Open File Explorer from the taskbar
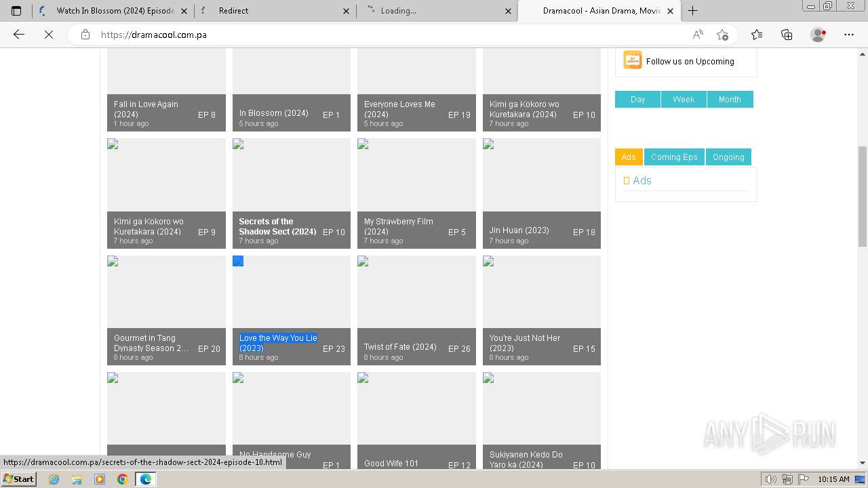This screenshot has height=488, width=868. click(77, 479)
